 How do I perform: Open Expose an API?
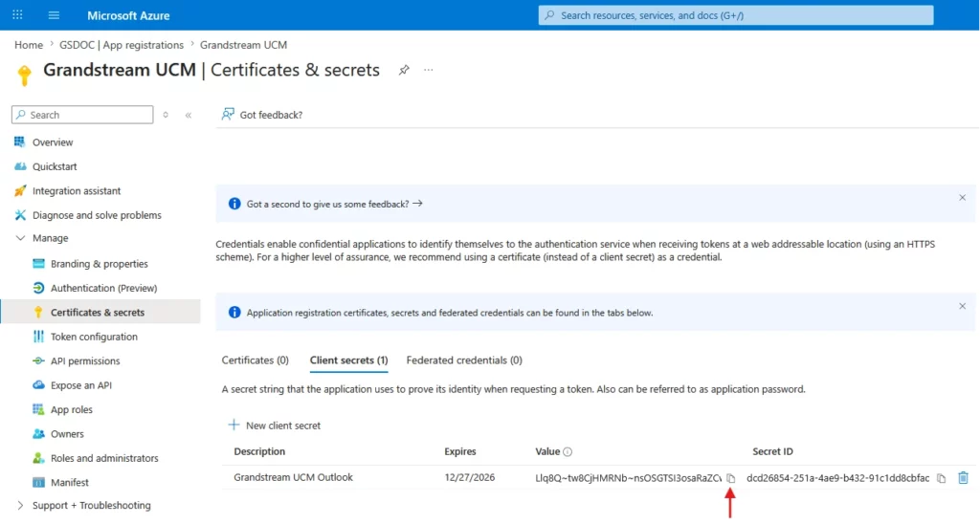(81, 385)
